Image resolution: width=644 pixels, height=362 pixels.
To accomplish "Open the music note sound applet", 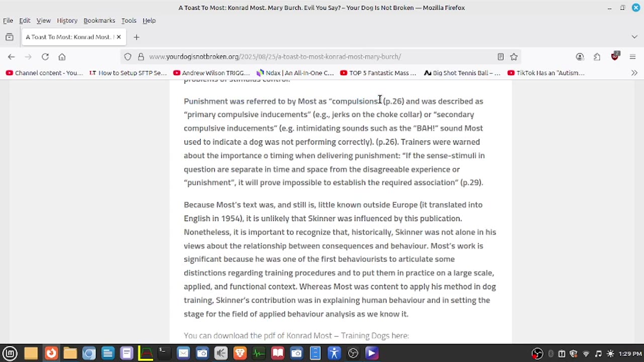I will click(598, 353).
